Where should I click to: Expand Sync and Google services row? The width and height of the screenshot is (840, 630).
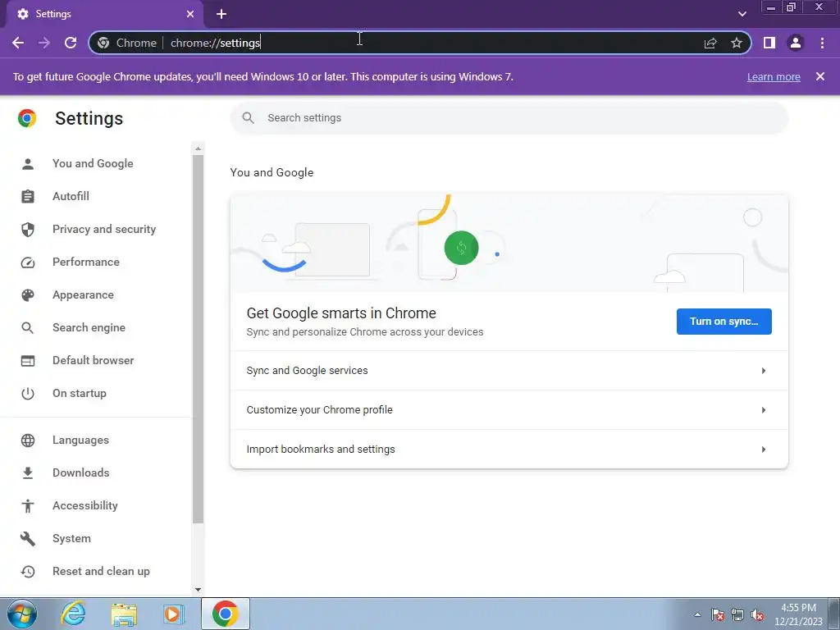[509, 371]
